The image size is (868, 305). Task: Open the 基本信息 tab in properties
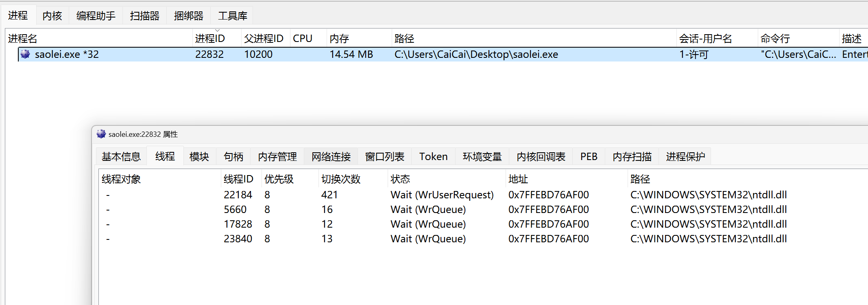pyautogui.click(x=121, y=156)
